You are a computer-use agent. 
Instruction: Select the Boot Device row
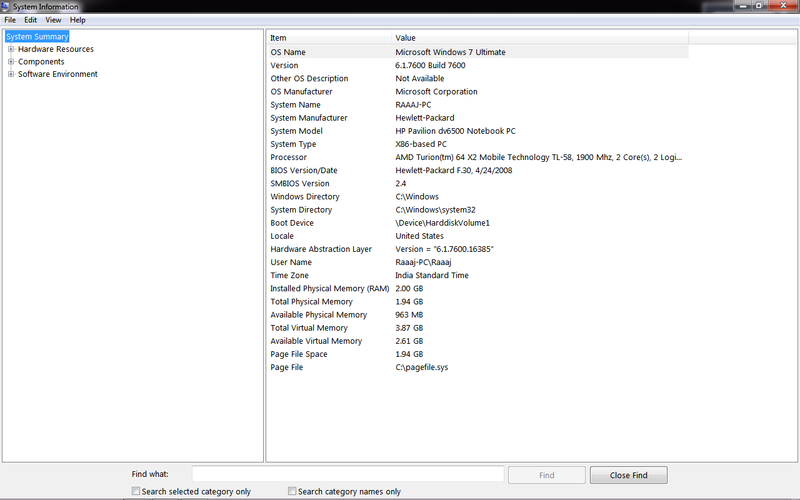tap(478, 223)
